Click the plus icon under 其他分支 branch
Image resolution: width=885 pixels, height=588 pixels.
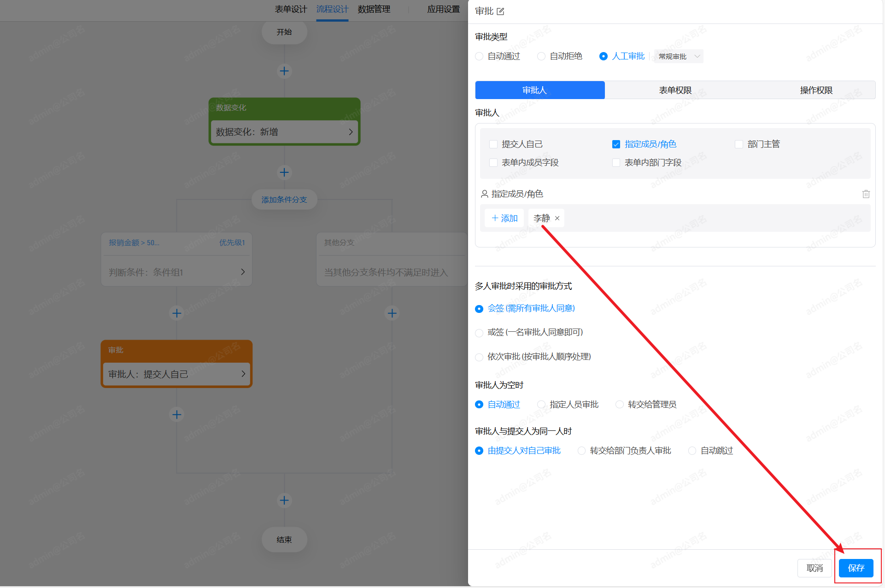tap(392, 313)
